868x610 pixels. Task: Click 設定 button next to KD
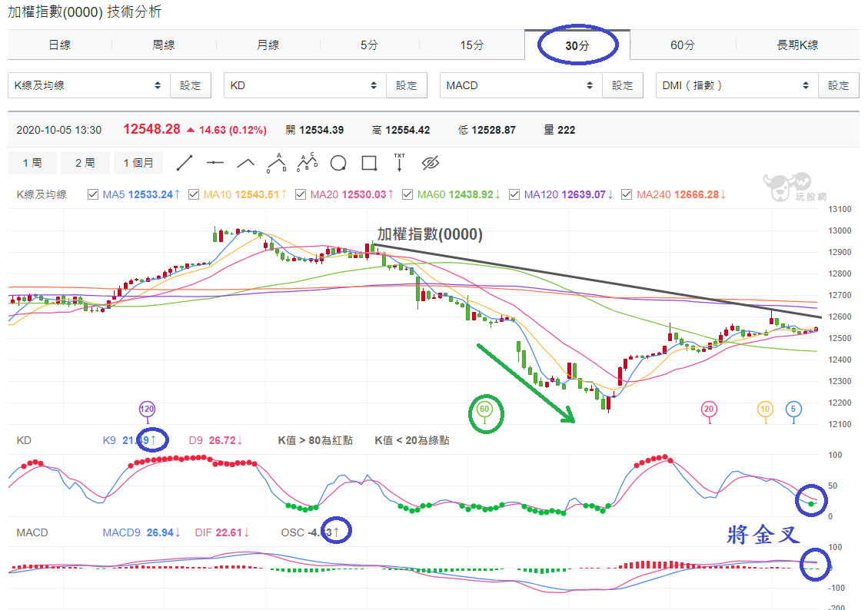coord(406,85)
